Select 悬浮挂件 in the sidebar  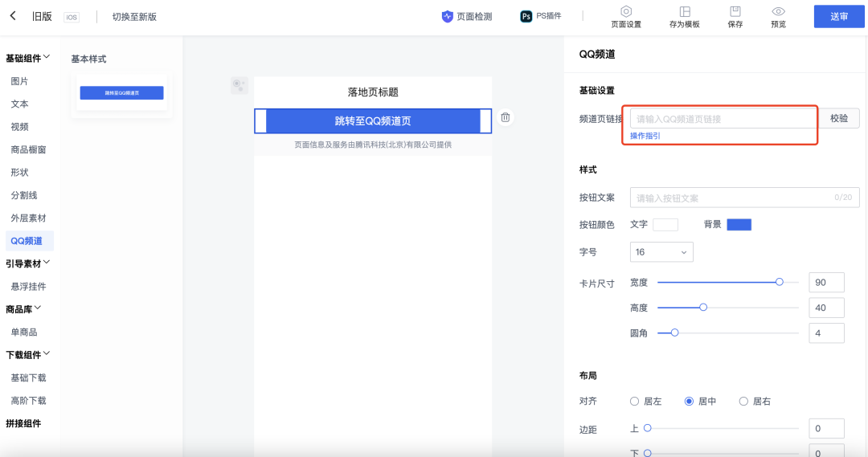tap(28, 286)
